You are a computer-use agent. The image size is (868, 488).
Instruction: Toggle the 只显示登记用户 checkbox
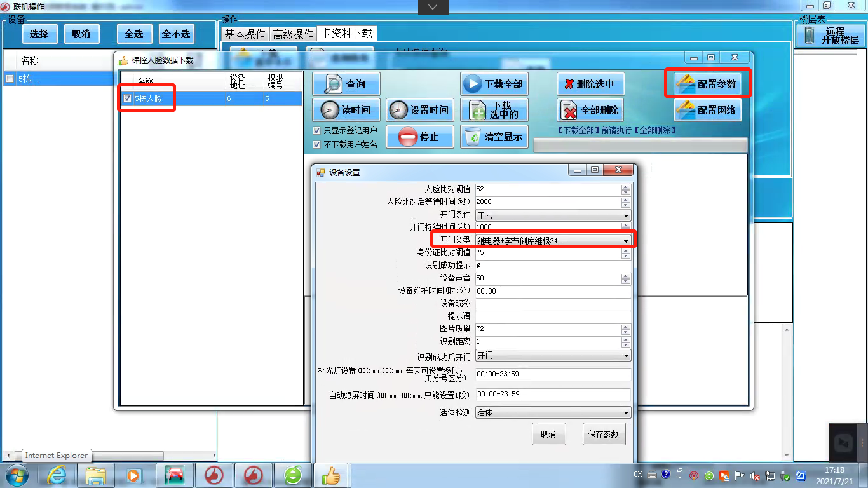pos(317,130)
